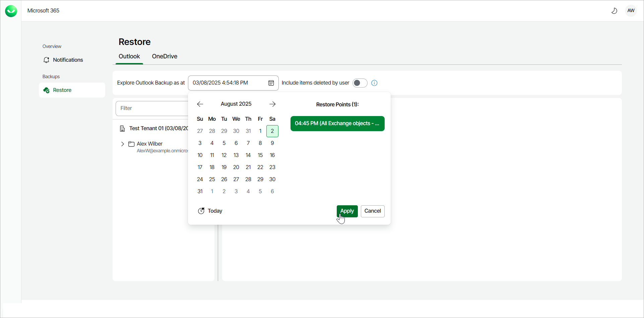The width and height of the screenshot is (644, 318).
Task: Expand the Alex Wilber mailbox tree
Action: click(x=123, y=144)
